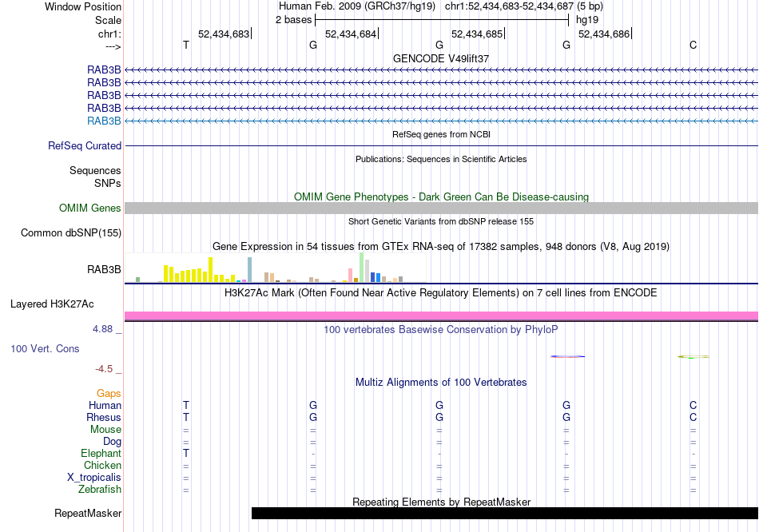Click the chr1:52,434,683-52,434,687 (5 bp) position text
The image size is (759, 532).
coord(524,6)
